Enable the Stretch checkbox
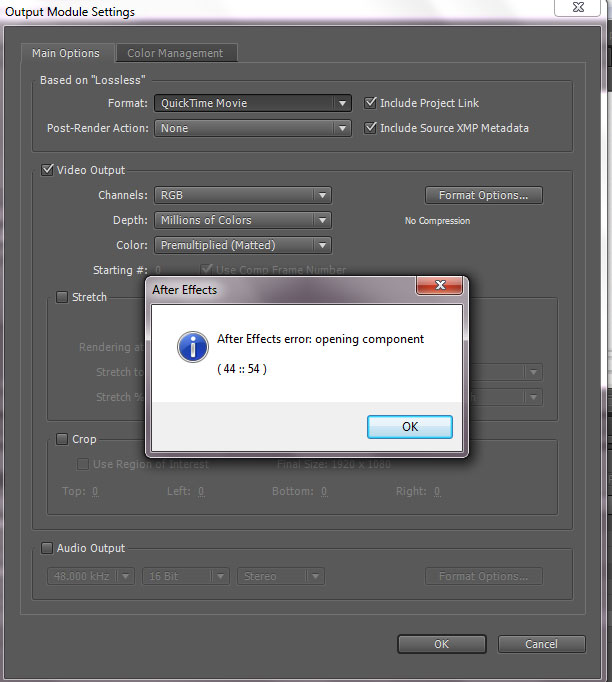Screen dimensions: 612x682 (62, 297)
